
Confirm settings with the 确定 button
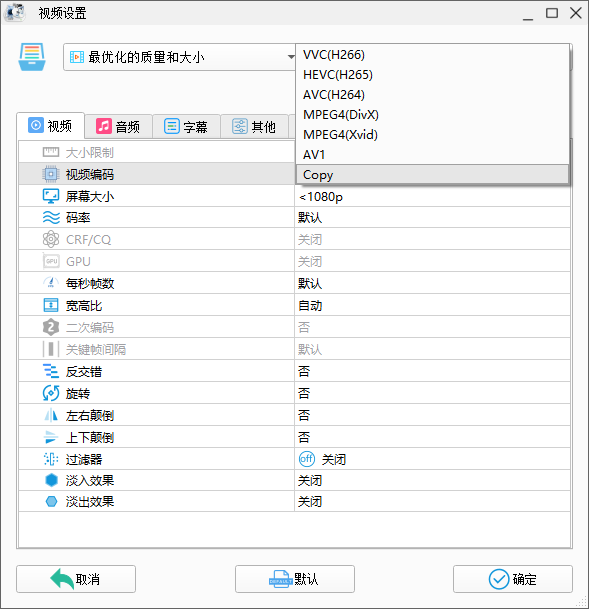(x=513, y=579)
